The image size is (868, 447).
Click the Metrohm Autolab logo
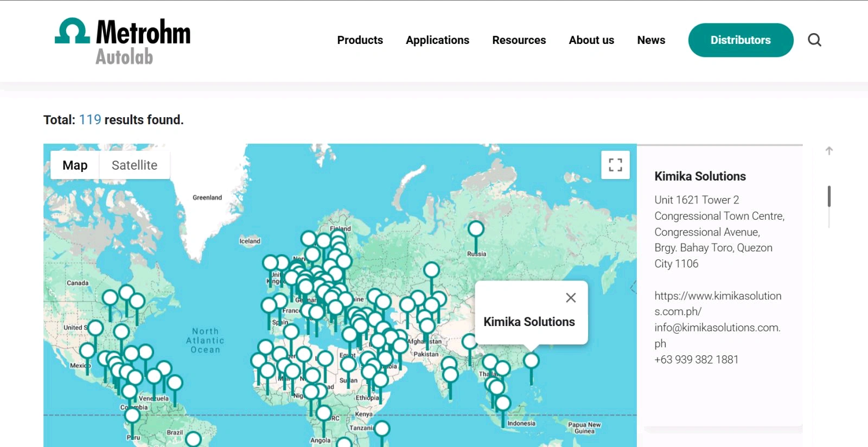123,41
